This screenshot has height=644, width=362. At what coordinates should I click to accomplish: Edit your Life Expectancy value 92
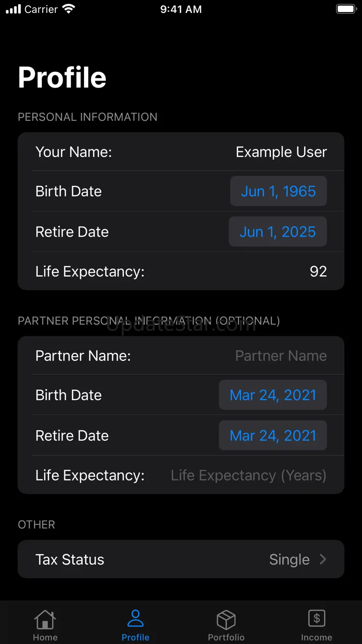click(x=318, y=272)
